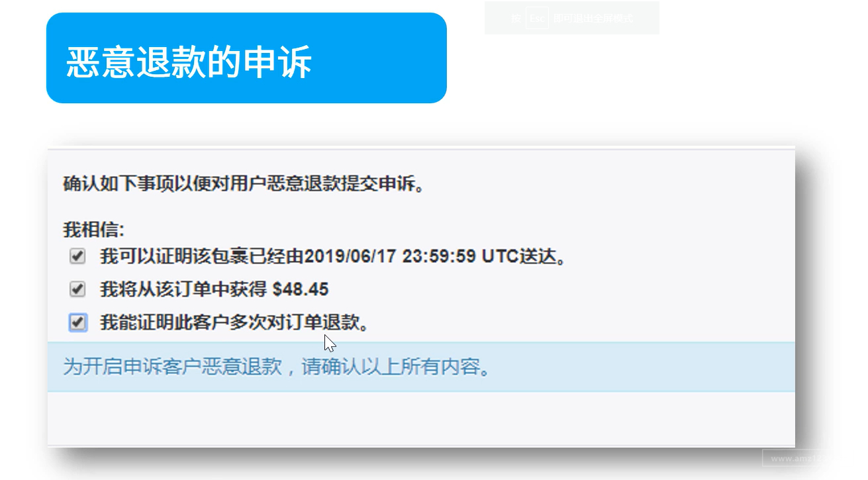The height and width of the screenshot is (480, 868).
Task: Click the $48.45 amount text
Action: pos(301,289)
